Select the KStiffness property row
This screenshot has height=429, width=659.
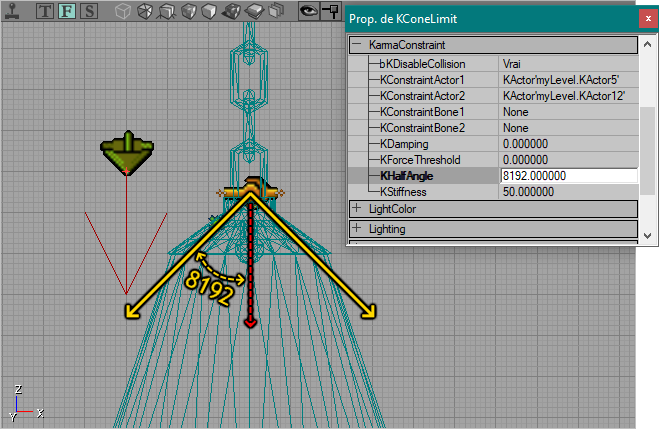pyautogui.click(x=493, y=192)
